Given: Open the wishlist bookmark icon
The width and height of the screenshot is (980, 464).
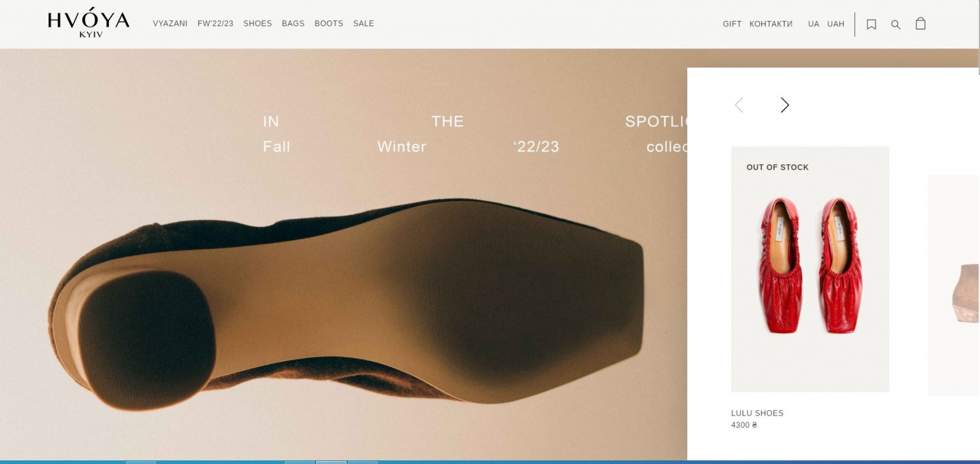Looking at the screenshot, I should click(871, 25).
